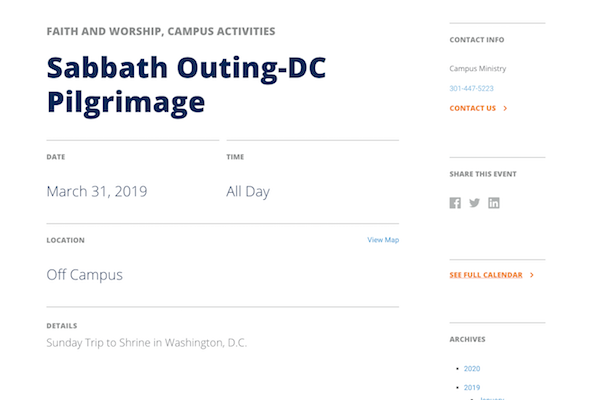
Task: Click the March 31, 2019 date
Action: (96, 191)
